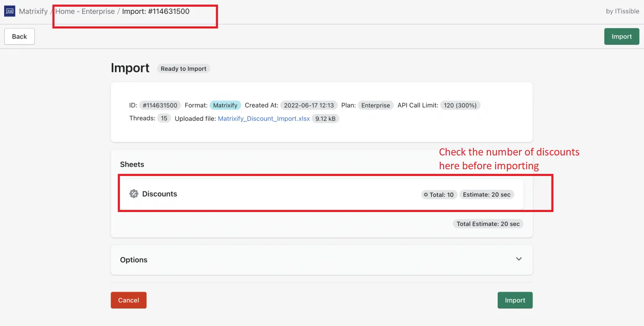Image resolution: width=644 pixels, height=326 pixels.
Task: Expand the Options section chevron
Action: coord(519,259)
